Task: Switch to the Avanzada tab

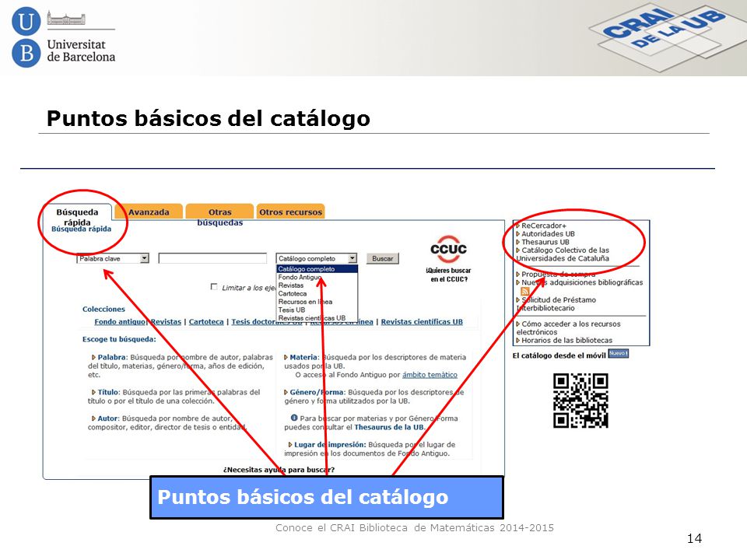Action: tap(149, 212)
